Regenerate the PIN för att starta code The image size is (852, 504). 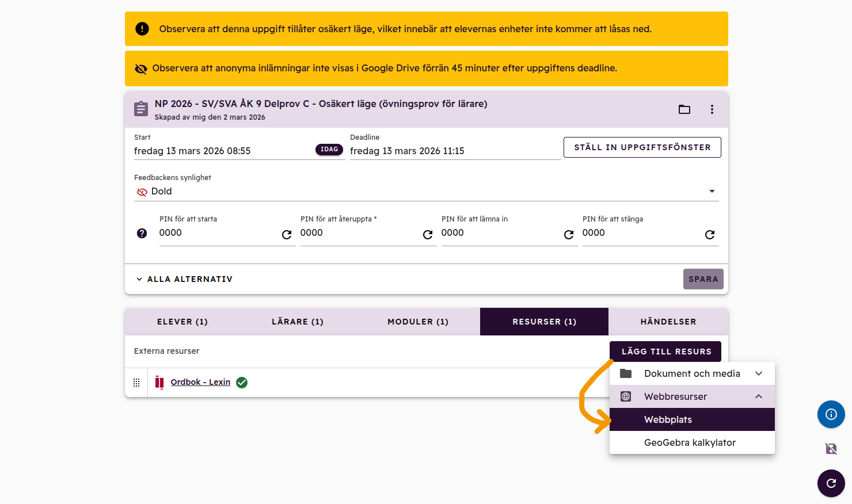tap(287, 234)
